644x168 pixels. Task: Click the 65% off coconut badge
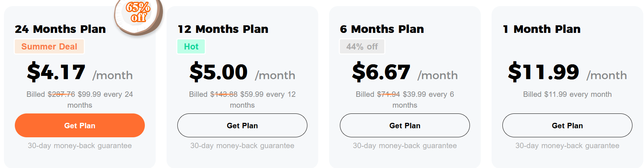[x=139, y=16]
